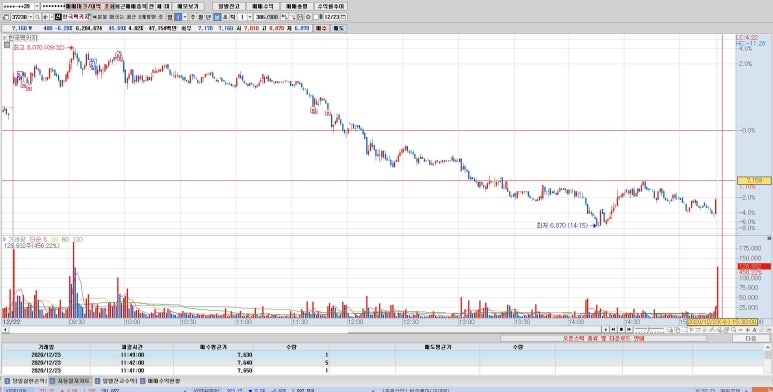Click the 다음 next button
This screenshot has height=392, width=773.
[x=751, y=338]
